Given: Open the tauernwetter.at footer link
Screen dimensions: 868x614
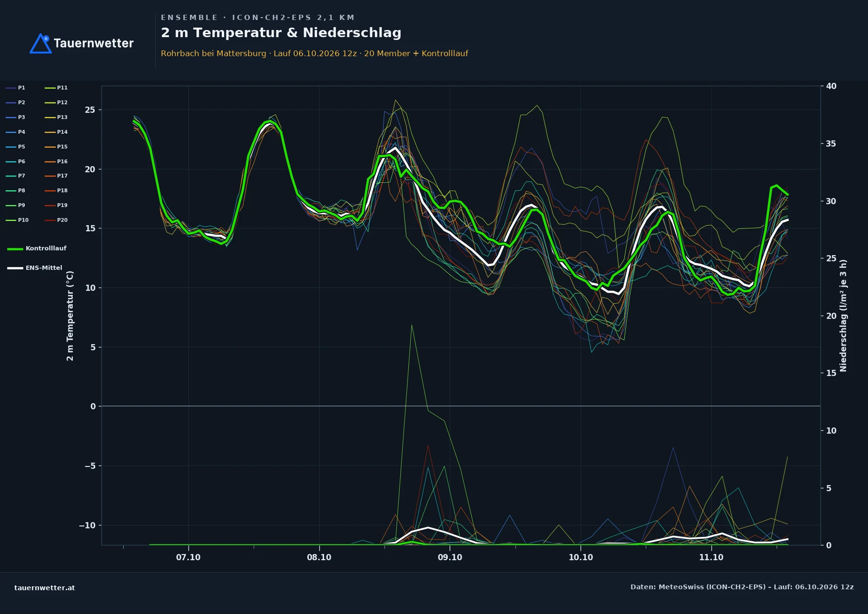Looking at the screenshot, I should click(45, 587).
